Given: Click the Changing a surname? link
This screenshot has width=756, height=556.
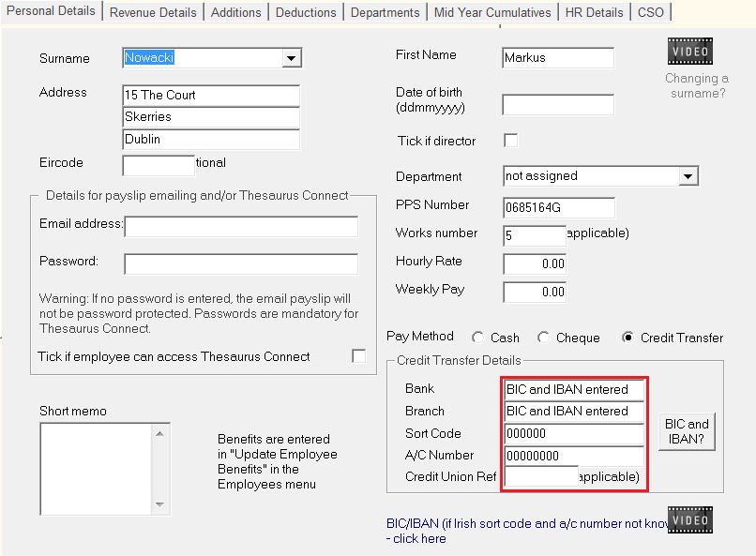Looking at the screenshot, I should 697,85.
